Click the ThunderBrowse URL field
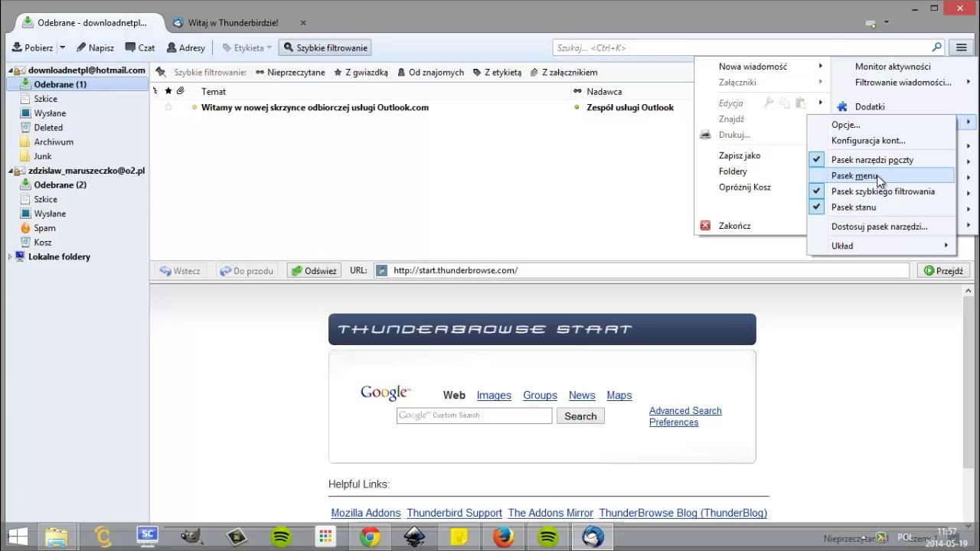 pos(642,270)
